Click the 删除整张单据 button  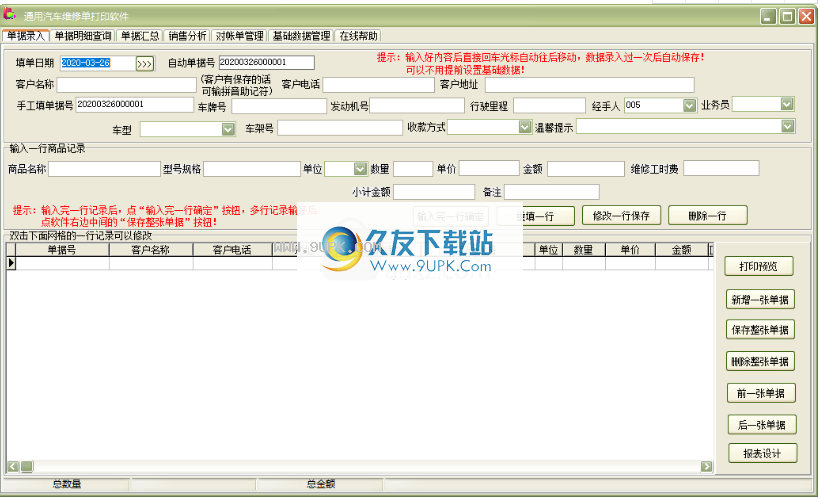[760, 361]
